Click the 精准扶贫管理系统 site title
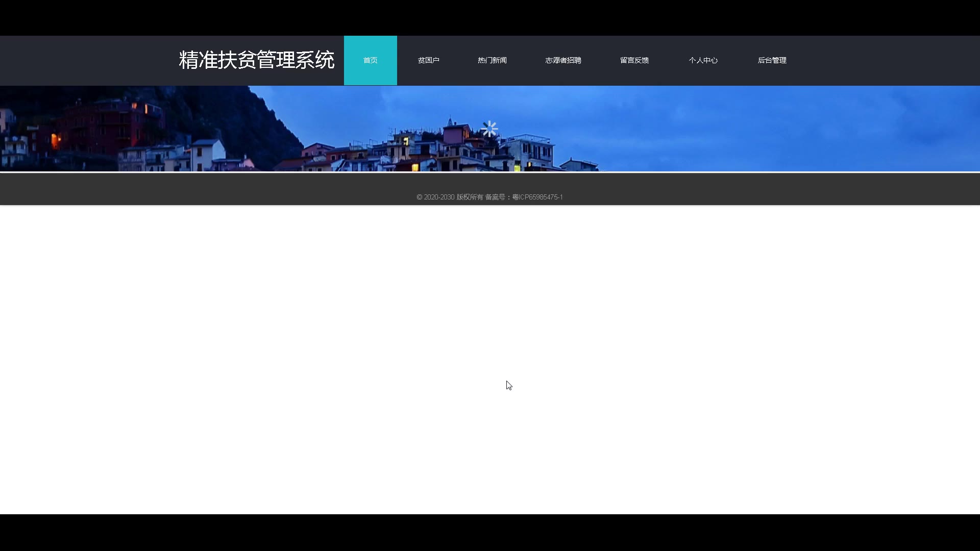980x551 pixels. click(x=256, y=60)
